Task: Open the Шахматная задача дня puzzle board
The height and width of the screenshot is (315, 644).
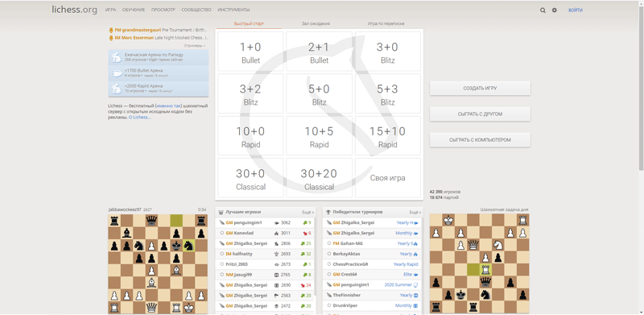Action: tap(479, 264)
